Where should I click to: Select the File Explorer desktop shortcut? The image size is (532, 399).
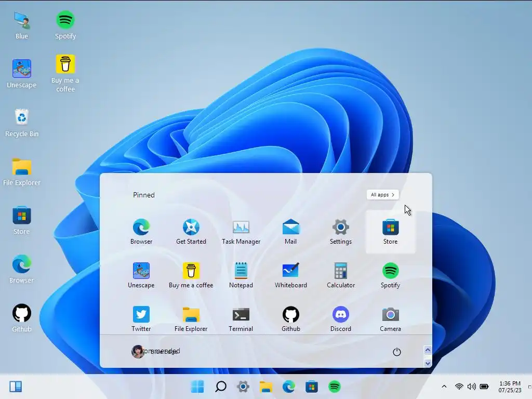(x=22, y=172)
